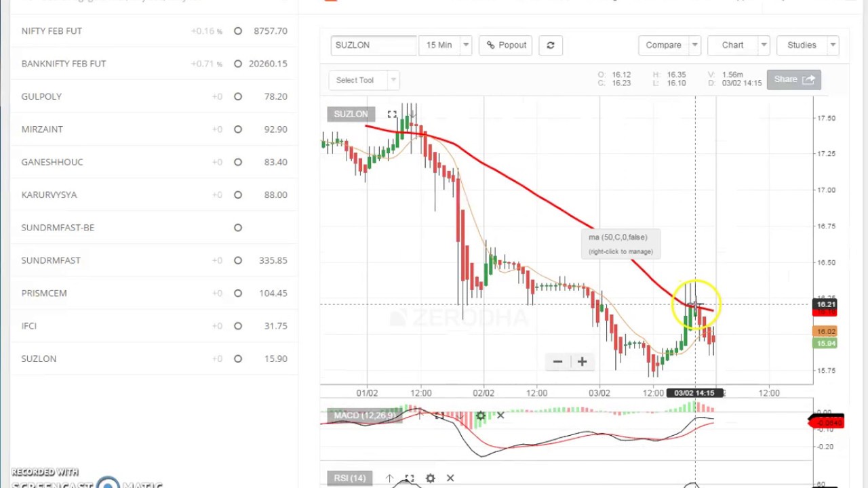Click the Share chart button
The width and height of the screenshot is (868, 488).
[x=793, y=79]
